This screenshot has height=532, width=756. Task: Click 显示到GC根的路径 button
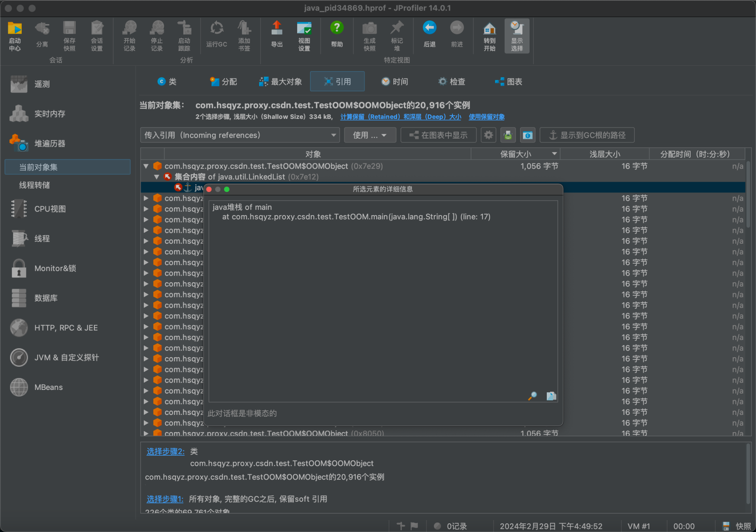pos(587,135)
